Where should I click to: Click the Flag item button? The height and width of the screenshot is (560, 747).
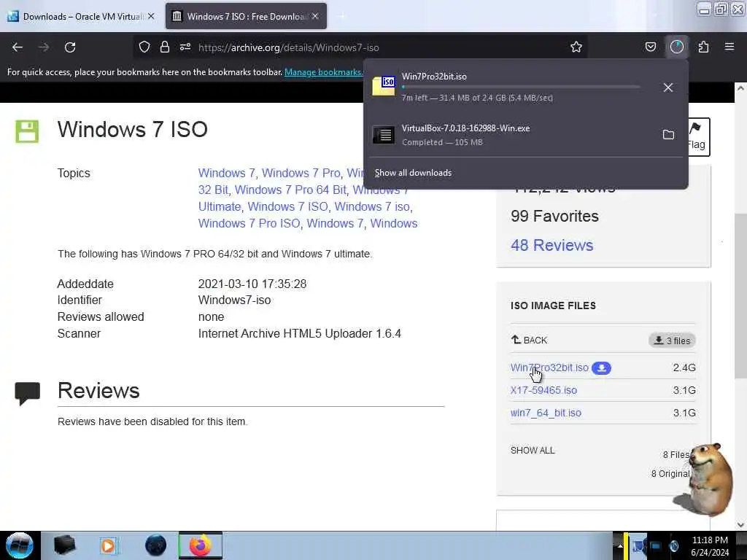(x=698, y=136)
